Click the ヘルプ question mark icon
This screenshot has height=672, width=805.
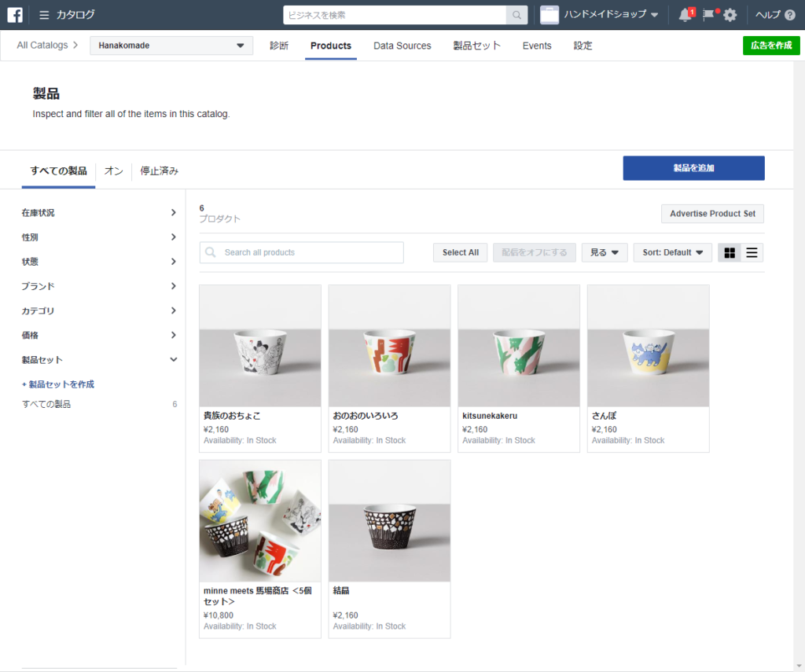[x=790, y=15]
